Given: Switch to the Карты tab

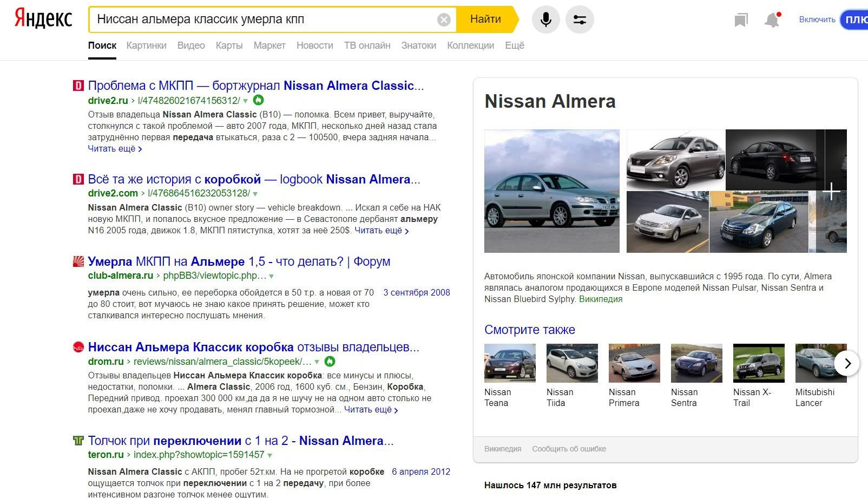Looking at the screenshot, I should point(229,45).
